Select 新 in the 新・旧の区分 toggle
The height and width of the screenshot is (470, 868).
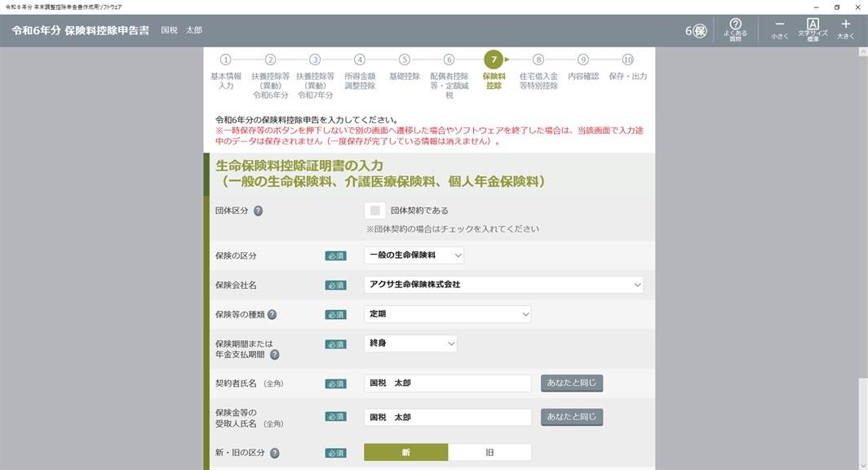point(405,452)
